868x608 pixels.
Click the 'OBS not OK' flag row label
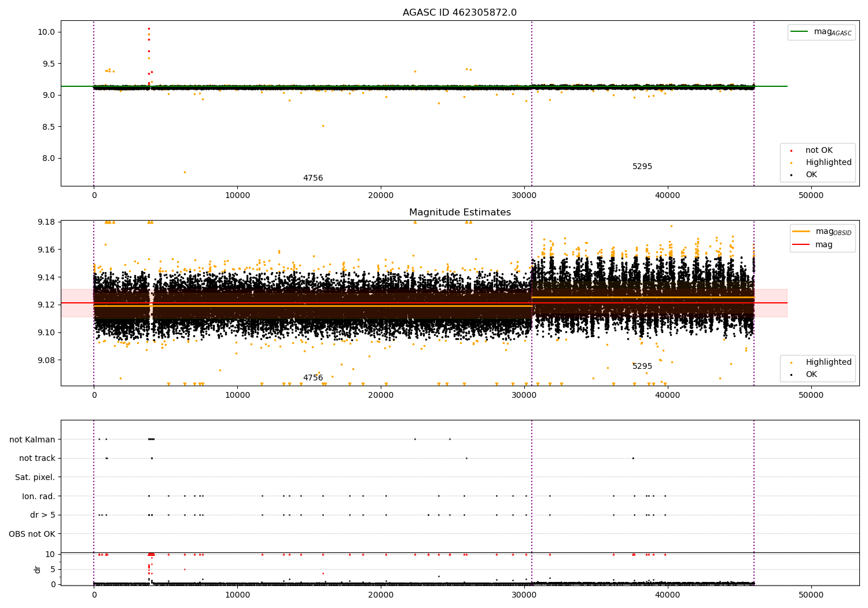coord(32,534)
